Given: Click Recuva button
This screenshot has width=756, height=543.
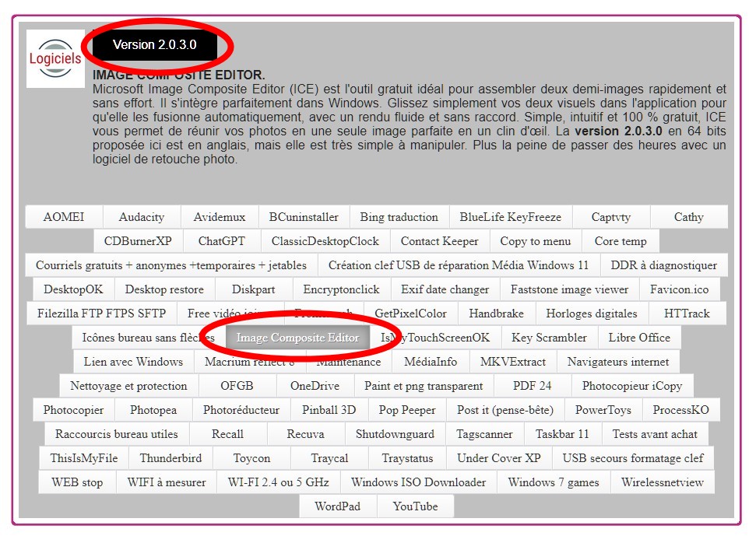Looking at the screenshot, I should (x=306, y=433).
